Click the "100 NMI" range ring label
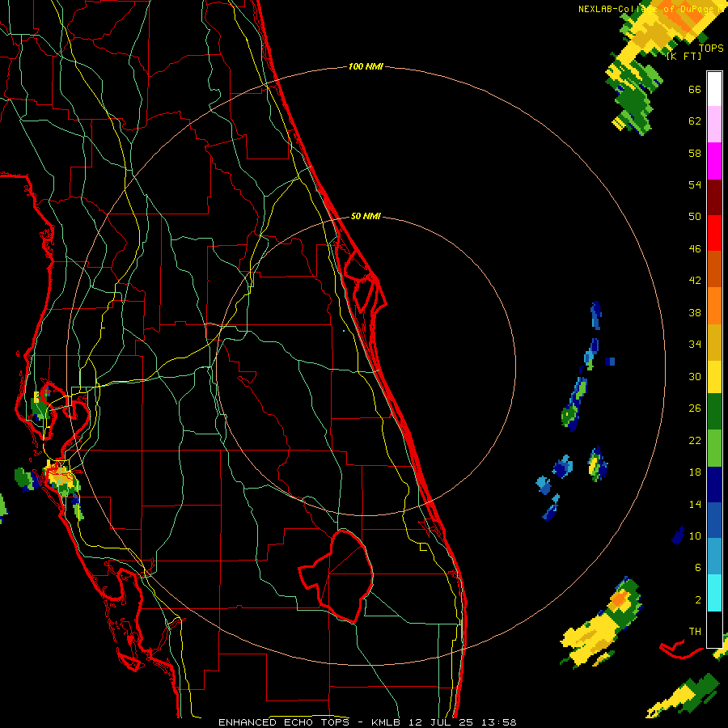The width and height of the screenshot is (728, 728). [x=366, y=67]
